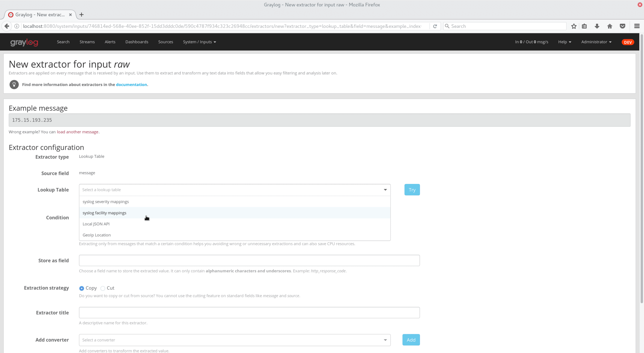Open the System / Inputs menu
The height and width of the screenshot is (353, 644).
pos(199,42)
